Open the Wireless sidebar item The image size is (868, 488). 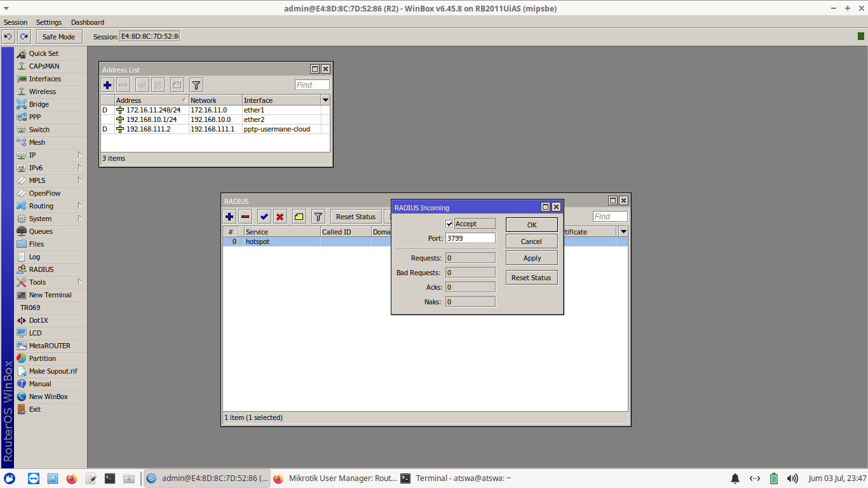pos(51,91)
